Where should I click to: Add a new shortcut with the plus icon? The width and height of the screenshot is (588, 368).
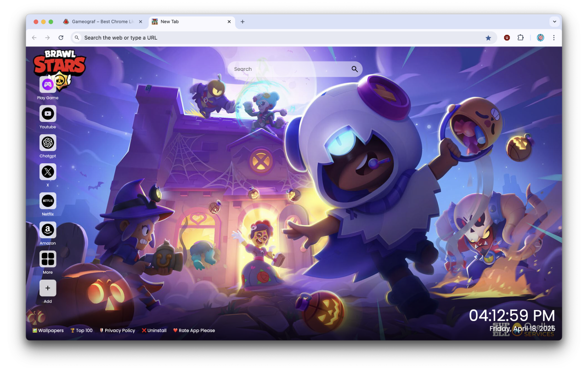tap(48, 287)
